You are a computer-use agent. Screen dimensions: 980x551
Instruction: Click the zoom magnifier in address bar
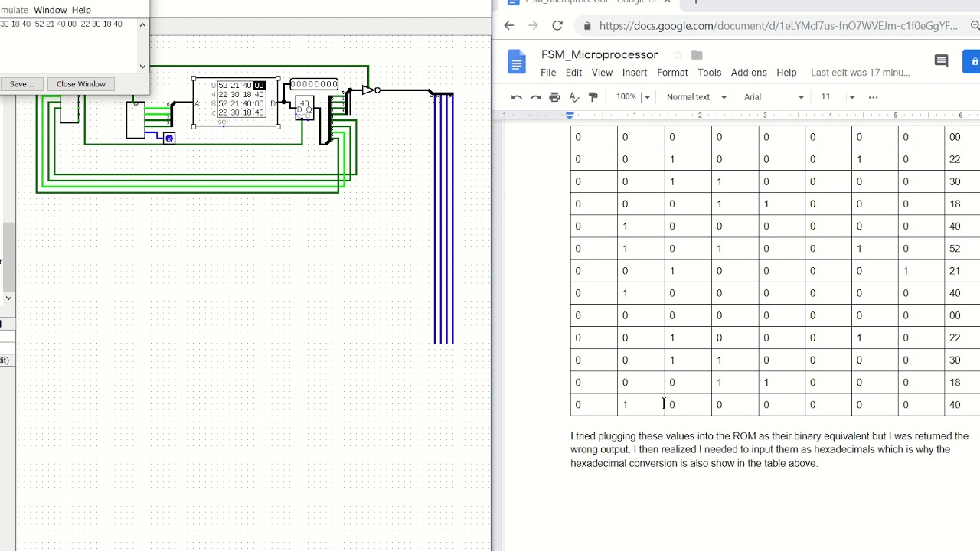pyautogui.click(x=975, y=26)
